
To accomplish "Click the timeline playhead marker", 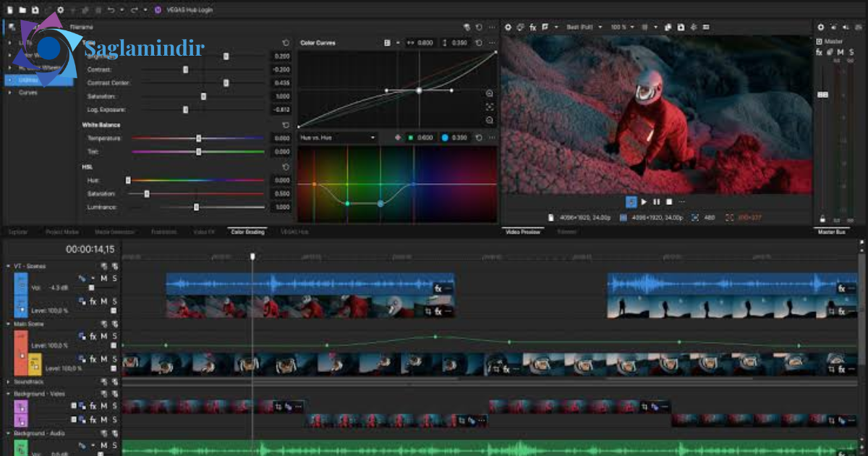I will coord(252,256).
